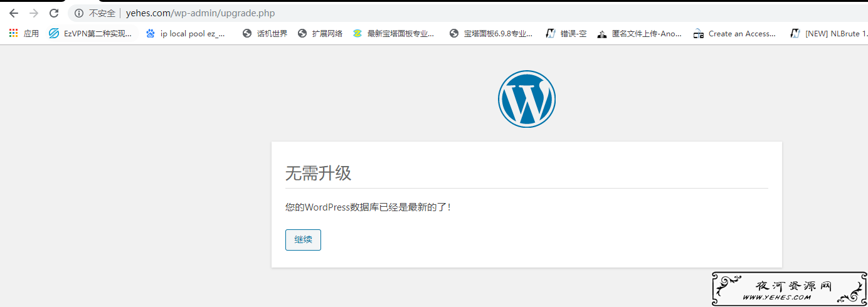
Task: Click the browser forward arrow
Action: [x=33, y=13]
